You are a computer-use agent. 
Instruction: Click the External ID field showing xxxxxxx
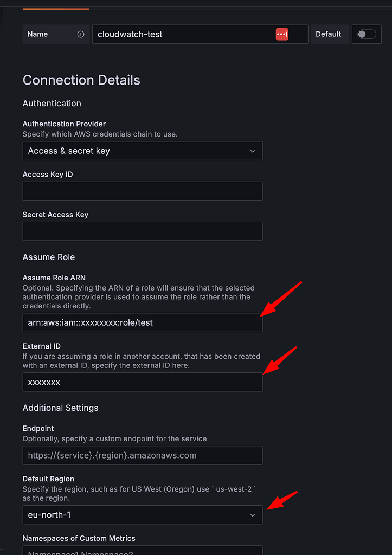point(143,382)
